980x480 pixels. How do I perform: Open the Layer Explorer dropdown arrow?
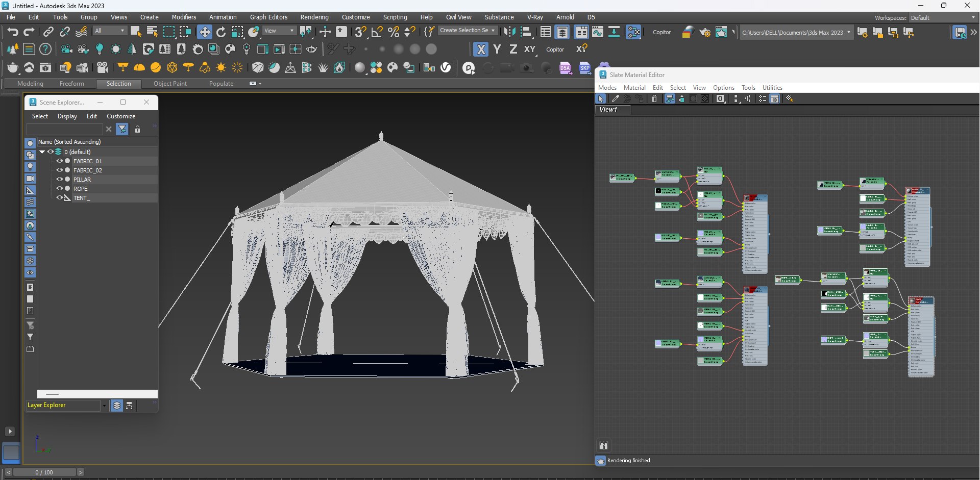click(x=104, y=406)
